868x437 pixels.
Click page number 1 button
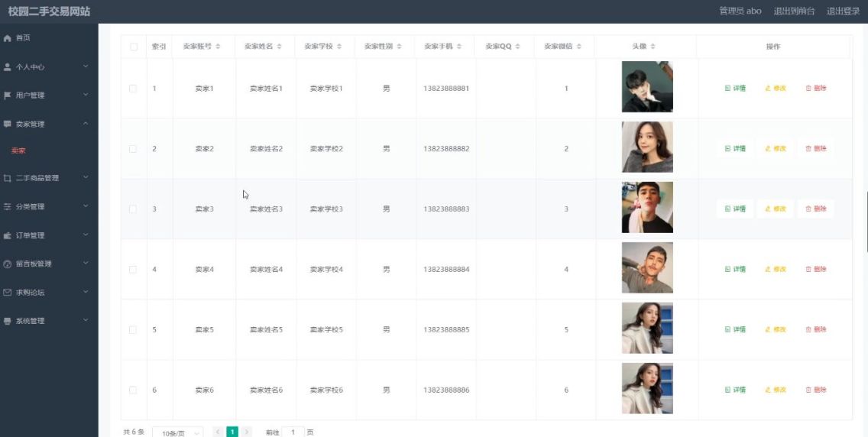click(232, 432)
